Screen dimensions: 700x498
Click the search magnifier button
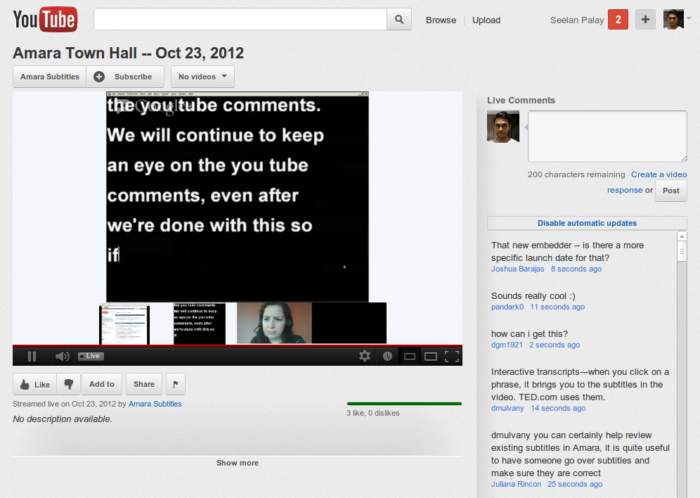(x=399, y=20)
